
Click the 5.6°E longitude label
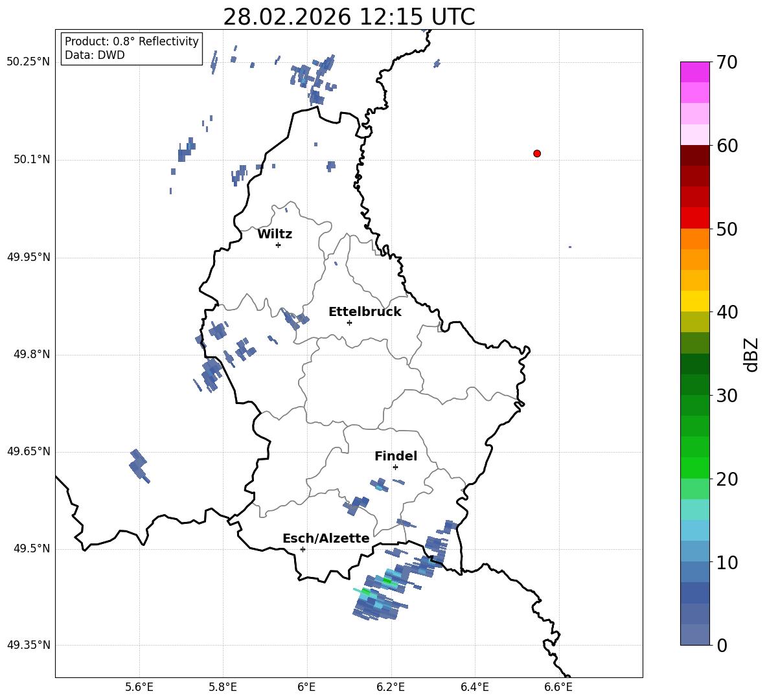(x=139, y=687)
